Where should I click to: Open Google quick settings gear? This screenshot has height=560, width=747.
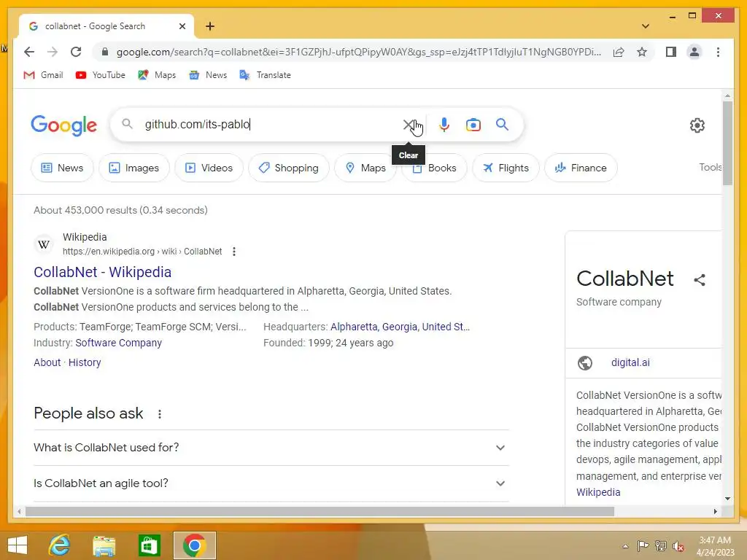[x=697, y=125]
